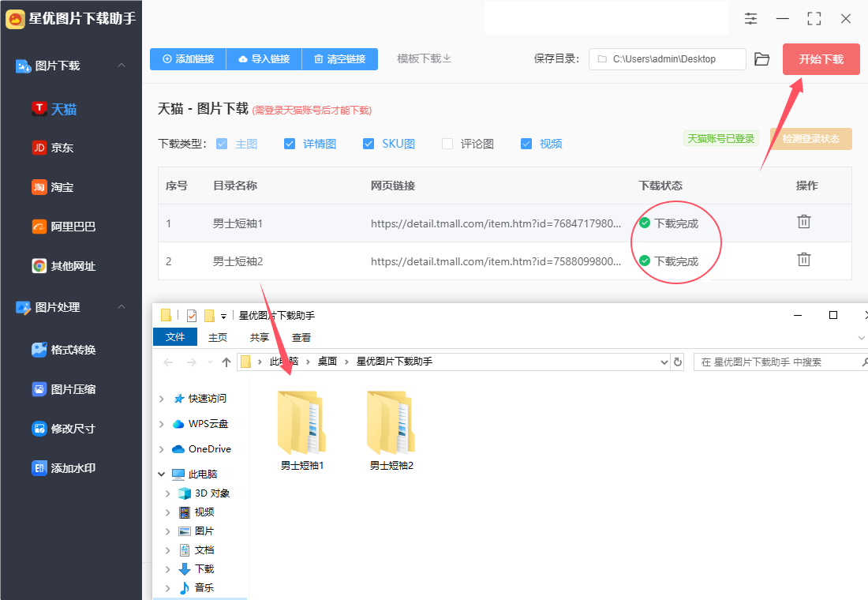Screen dimensions: 868x600
Task: Click the 男士短袖2 Tmall link cell
Action: pos(496,261)
